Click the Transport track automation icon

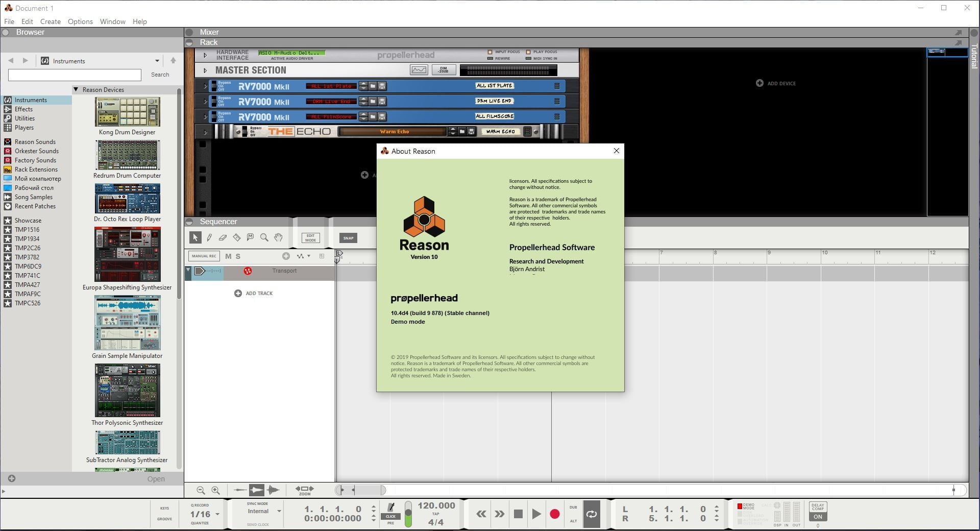click(248, 271)
